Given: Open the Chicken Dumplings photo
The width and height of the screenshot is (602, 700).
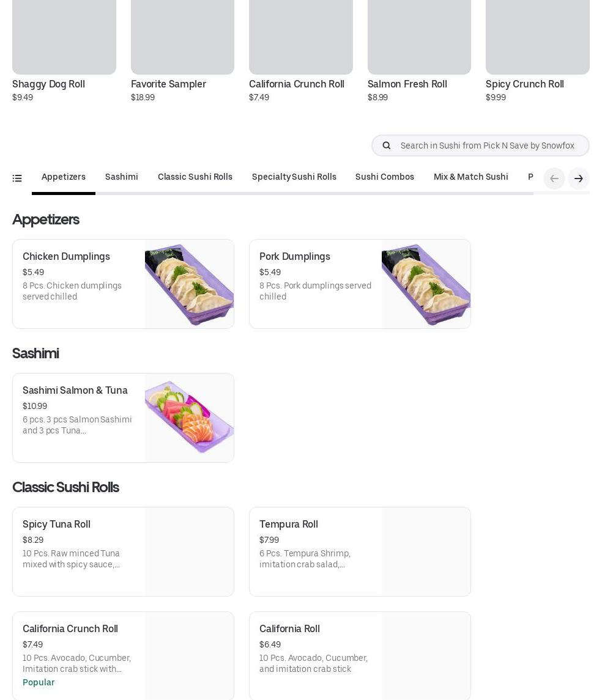Looking at the screenshot, I should point(189,284).
